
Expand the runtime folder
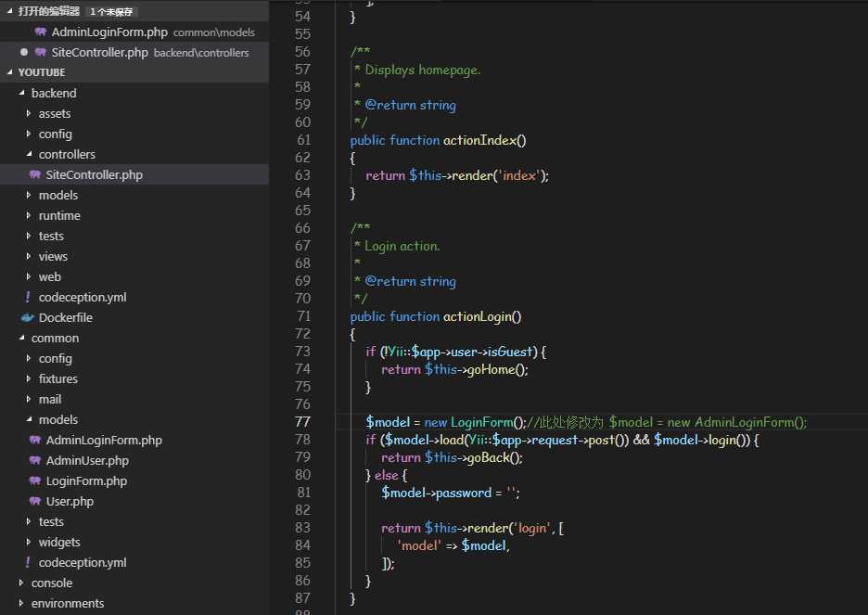28,215
